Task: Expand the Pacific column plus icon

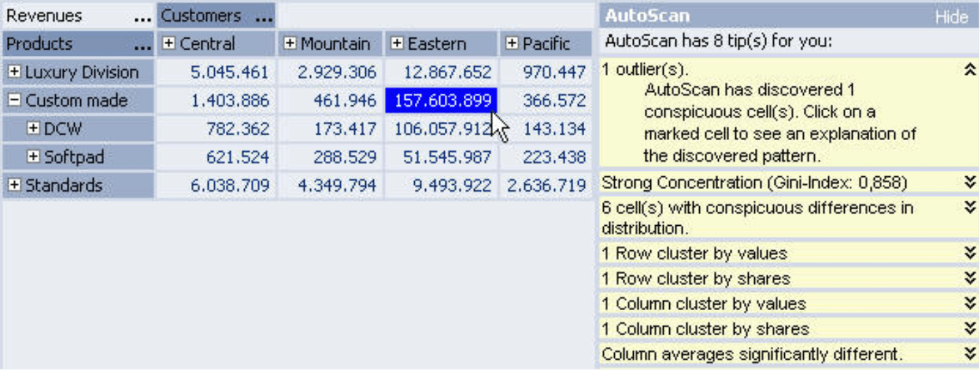Action: (x=512, y=44)
